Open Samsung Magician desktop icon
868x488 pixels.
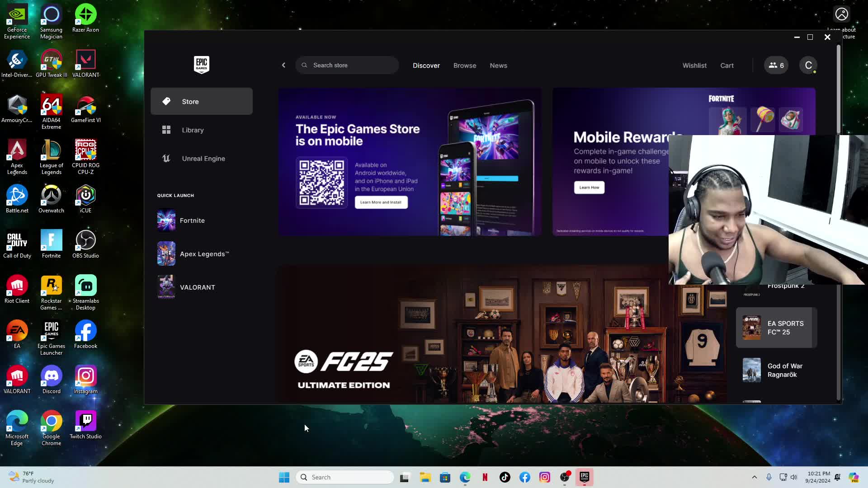click(x=51, y=22)
